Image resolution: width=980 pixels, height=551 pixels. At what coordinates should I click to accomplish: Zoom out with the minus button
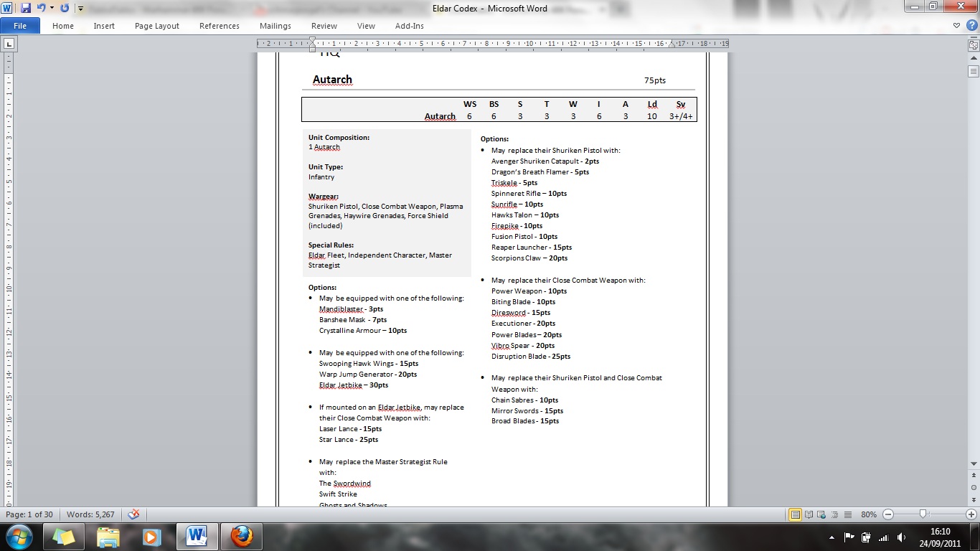click(x=888, y=514)
